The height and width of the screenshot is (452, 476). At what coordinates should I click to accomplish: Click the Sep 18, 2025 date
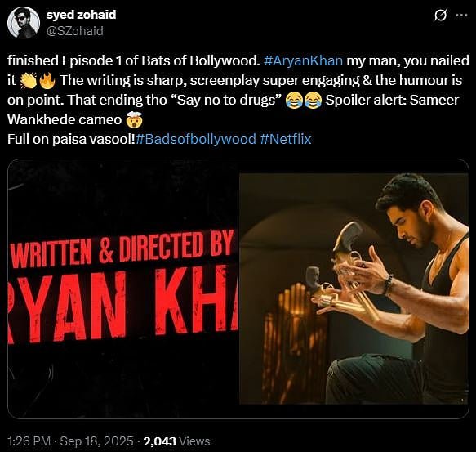[97, 441]
